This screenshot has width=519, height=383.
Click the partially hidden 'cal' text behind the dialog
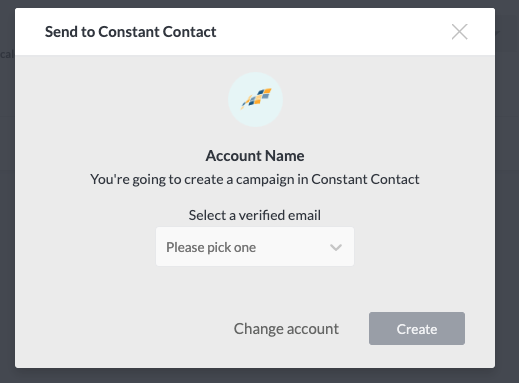coord(7,54)
